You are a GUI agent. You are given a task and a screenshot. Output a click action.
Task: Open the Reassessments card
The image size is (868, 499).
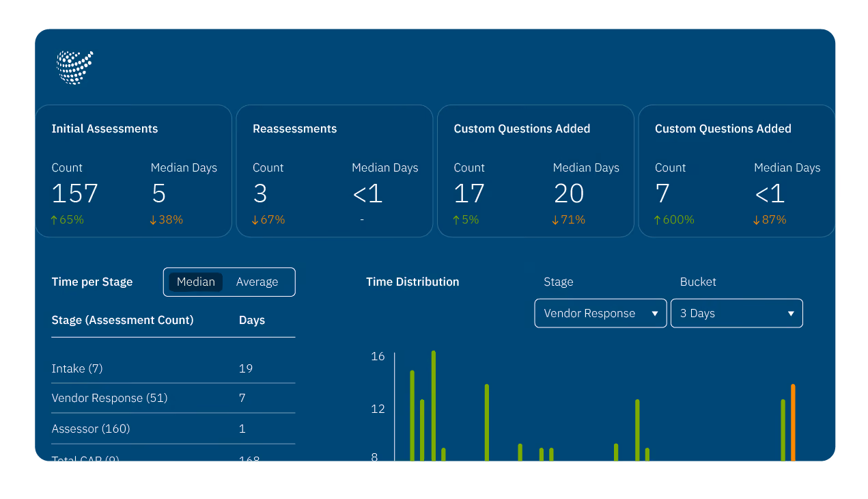(x=335, y=171)
